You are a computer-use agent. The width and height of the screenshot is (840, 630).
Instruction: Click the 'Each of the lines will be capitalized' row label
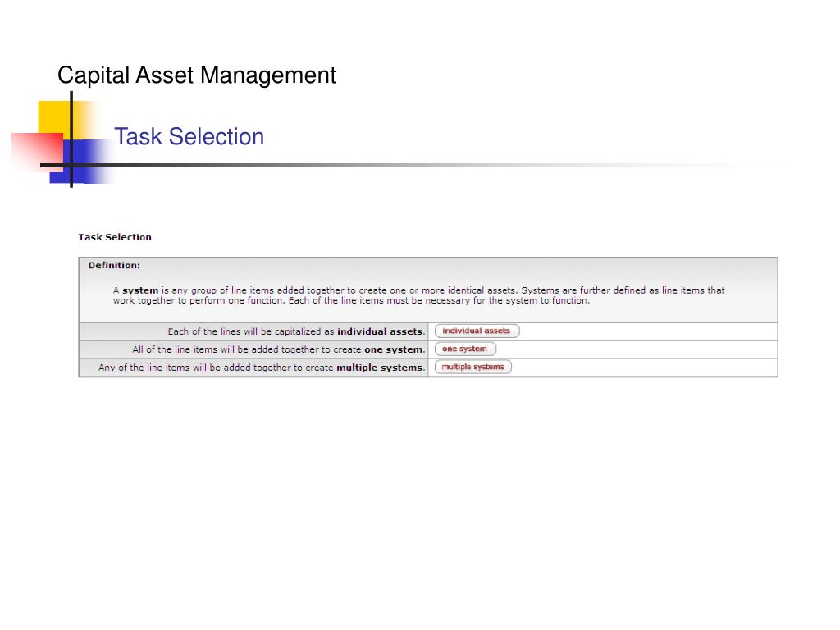296,331
